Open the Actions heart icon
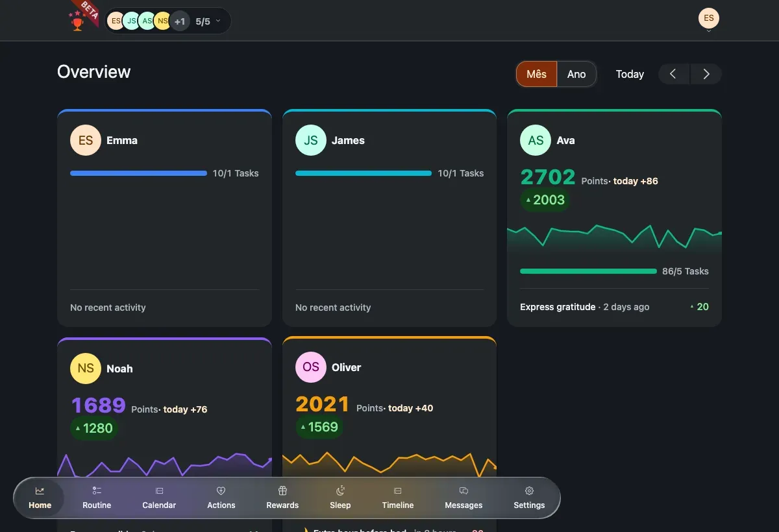This screenshot has height=532, width=779. (221, 491)
